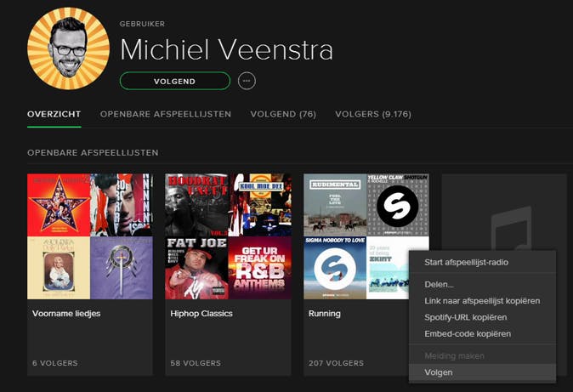Viewport: 573px width, 392px height.
Task: Click the 6 volgers text
Action: tap(54, 363)
